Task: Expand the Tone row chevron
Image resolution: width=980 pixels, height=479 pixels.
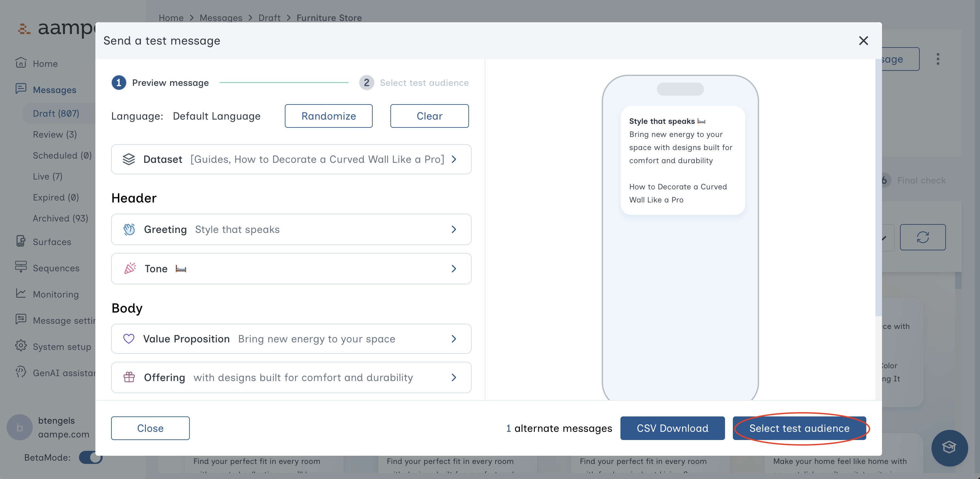Action: pyautogui.click(x=454, y=269)
